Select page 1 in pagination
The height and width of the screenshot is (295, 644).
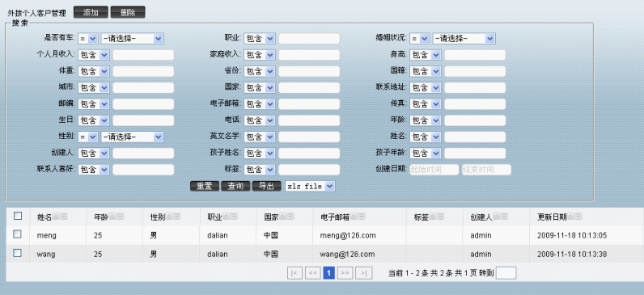(328, 273)
